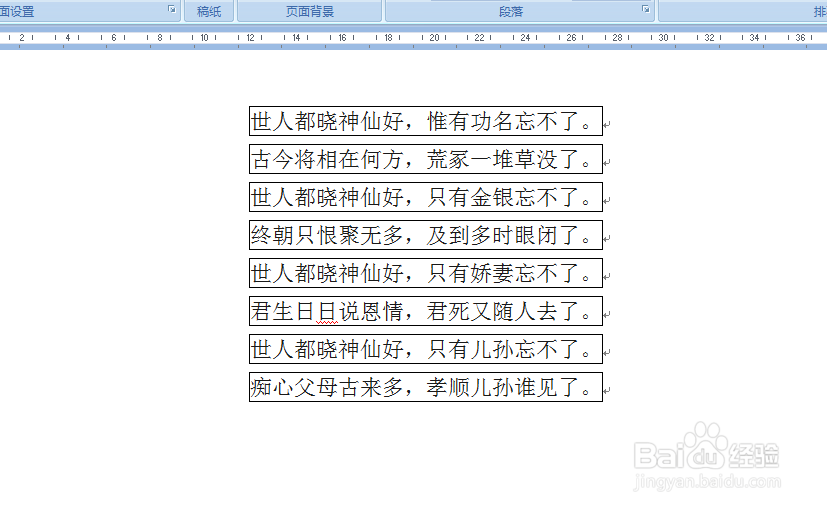Click the line 世人都晓神仙好，只有儿孙忘不了。
The height and width of the screenshot is (510, 827).
(x=426, y=349)
